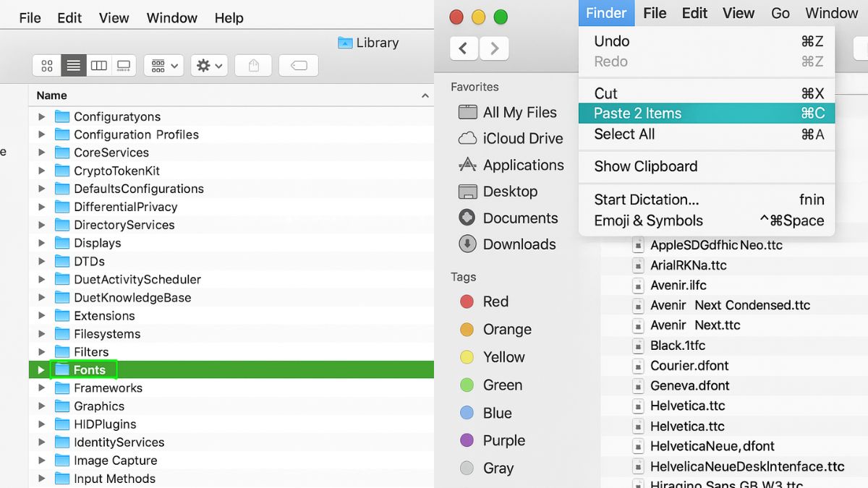This screenshot has width=868, height=488.
Task: Expand the DefaultsConfigurations folder
Action: pos(41,189)
